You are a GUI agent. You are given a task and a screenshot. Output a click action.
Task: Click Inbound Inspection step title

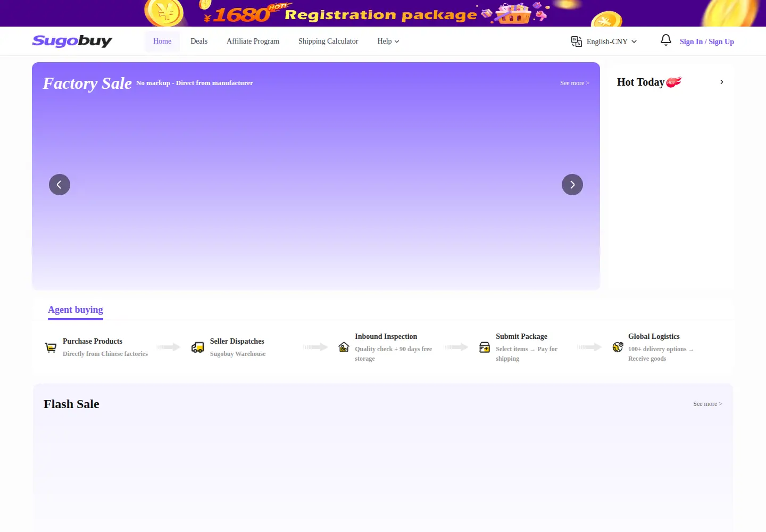point(386,336)
